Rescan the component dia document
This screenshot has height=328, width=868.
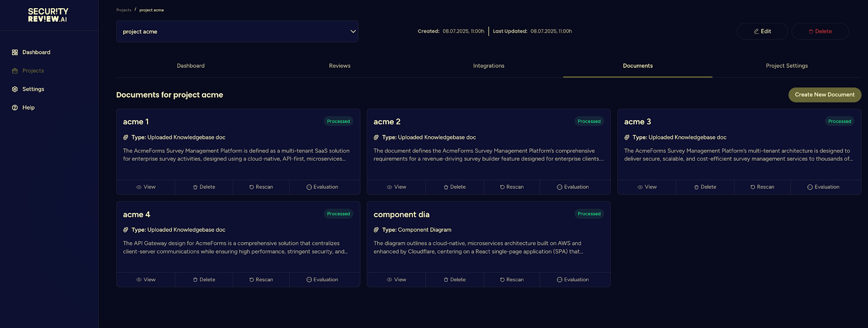tap(512, 280)
